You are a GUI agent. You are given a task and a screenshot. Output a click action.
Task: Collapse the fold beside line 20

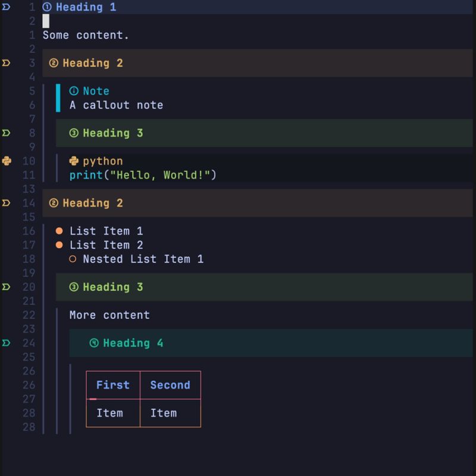click(6, 287)
